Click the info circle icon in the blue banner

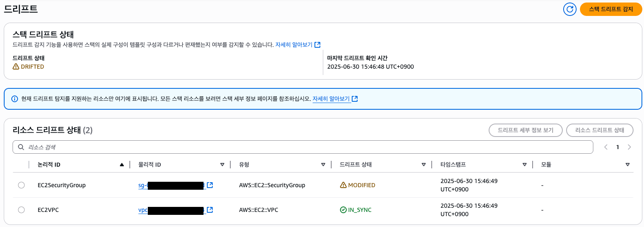pos(15,99)
